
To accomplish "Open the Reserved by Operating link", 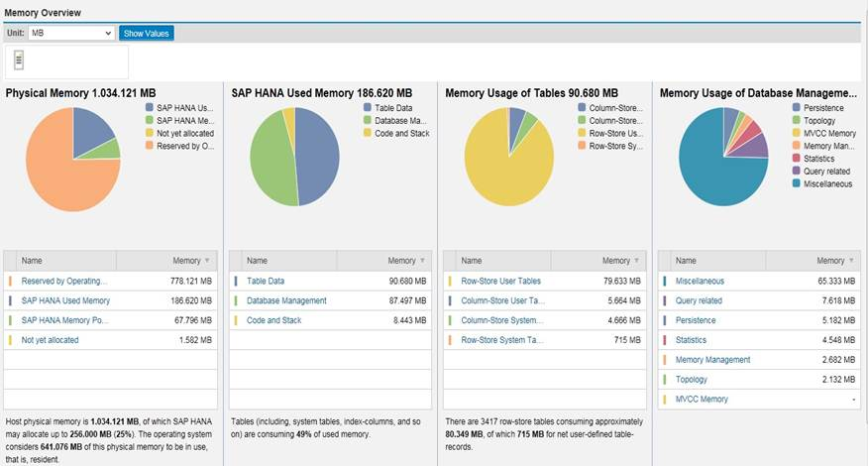I will click(x=64, y=281).
